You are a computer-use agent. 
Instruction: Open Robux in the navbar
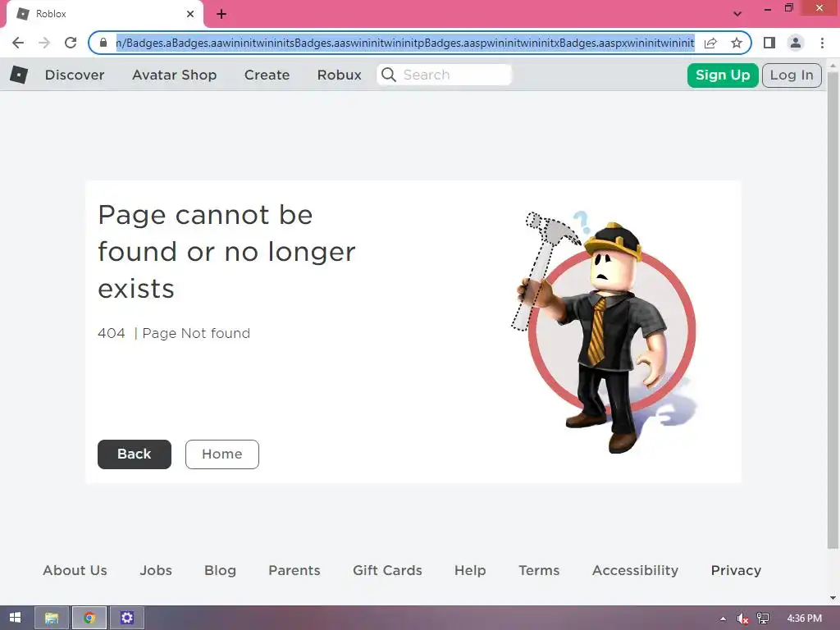click(x=339, y=75)
